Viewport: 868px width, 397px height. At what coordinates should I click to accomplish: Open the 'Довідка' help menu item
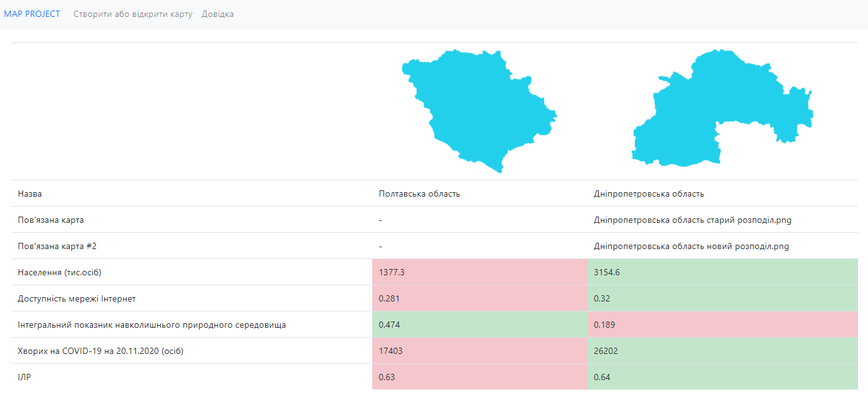218,14
